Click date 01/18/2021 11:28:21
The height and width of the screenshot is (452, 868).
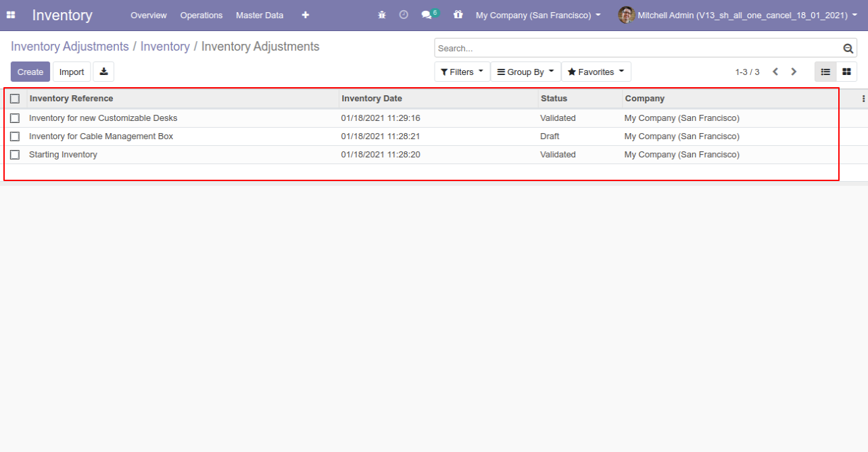coord(381,136)
